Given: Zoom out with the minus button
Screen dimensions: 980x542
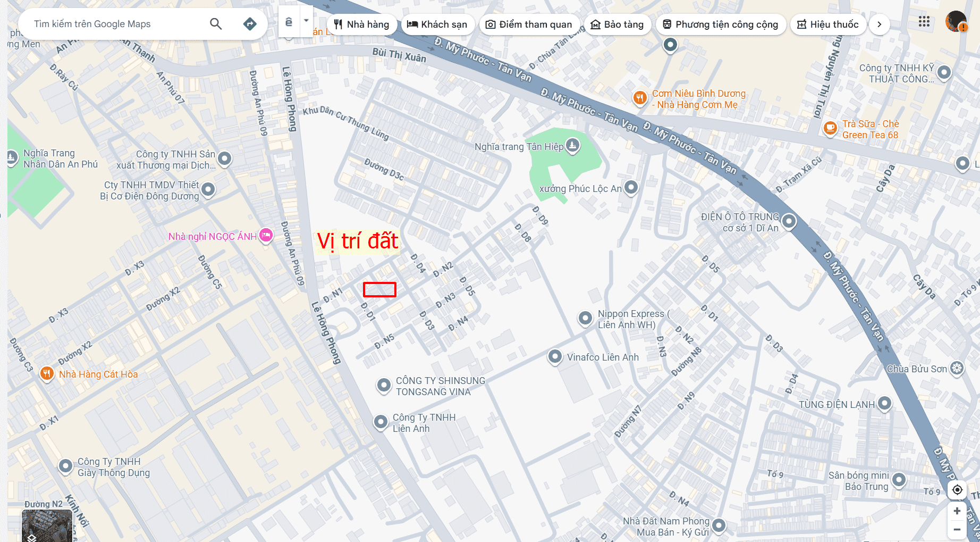Looking at the screenshot, I should (957, 530).
